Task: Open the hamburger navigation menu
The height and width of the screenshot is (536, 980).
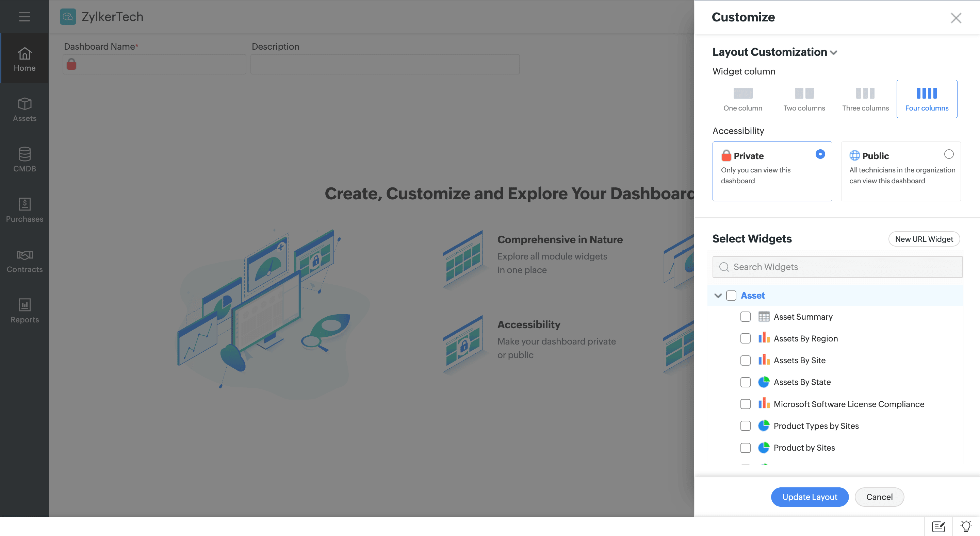Action: [x=24, y=17]
